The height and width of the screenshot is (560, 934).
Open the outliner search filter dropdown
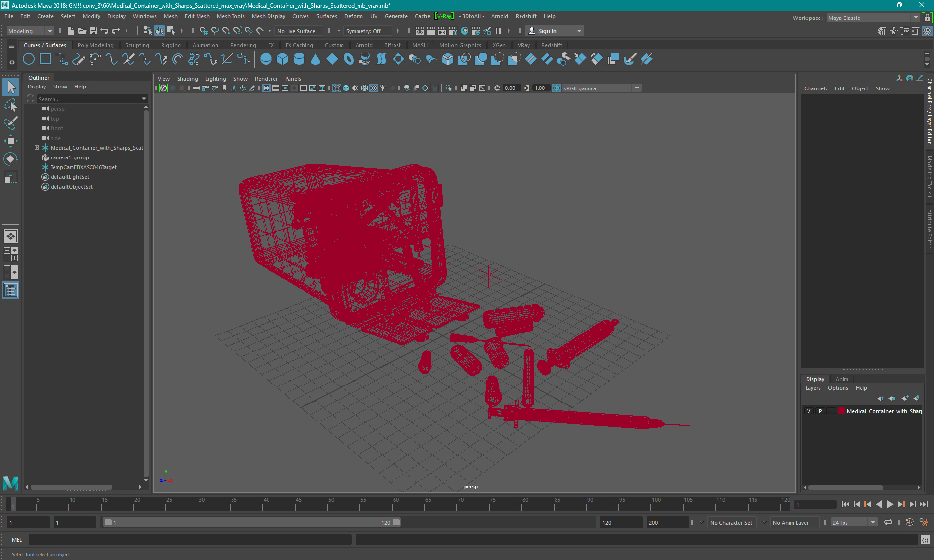tap(144, 99)
